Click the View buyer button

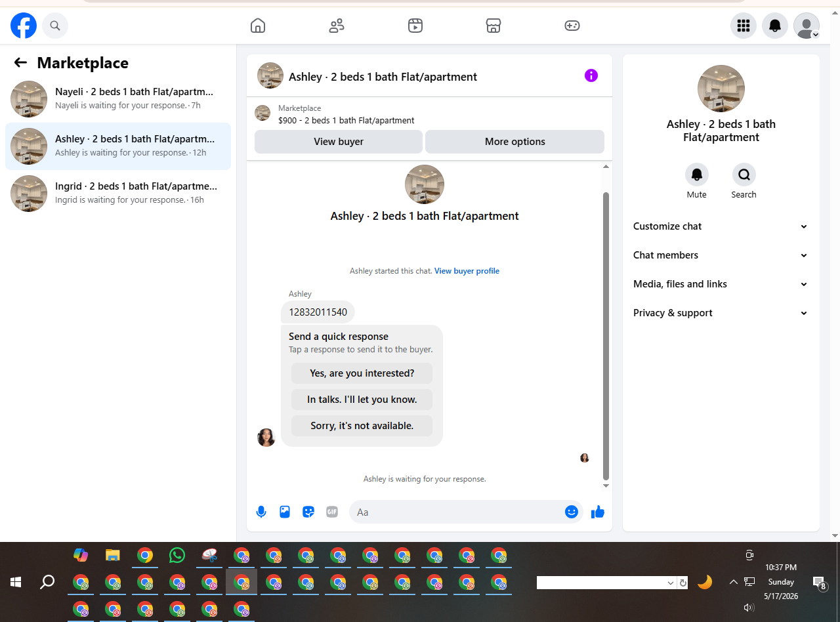point(339,142)
